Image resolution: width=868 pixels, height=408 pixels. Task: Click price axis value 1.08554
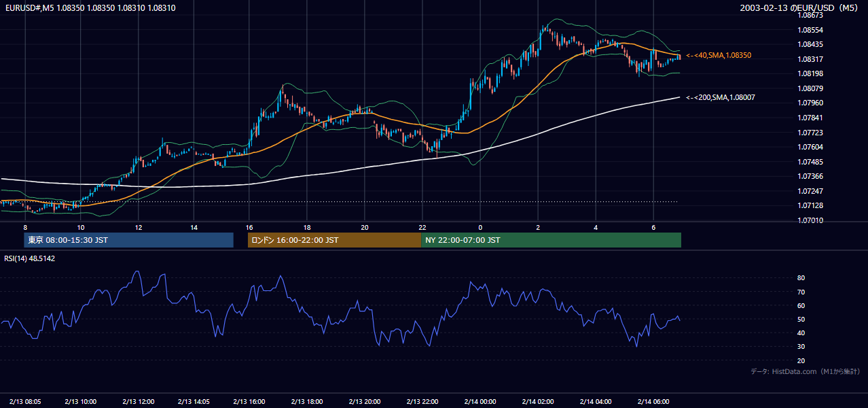810,30
